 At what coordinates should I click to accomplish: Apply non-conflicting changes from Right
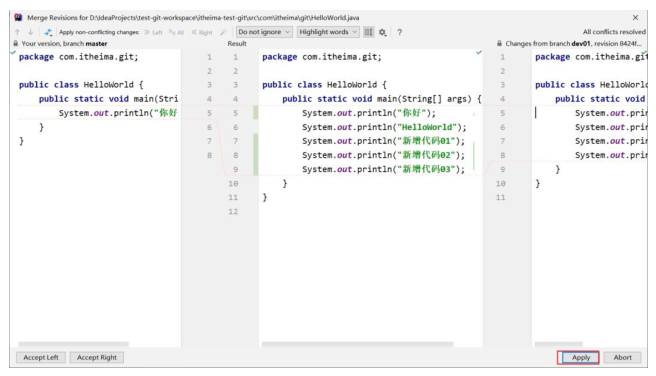202,32
